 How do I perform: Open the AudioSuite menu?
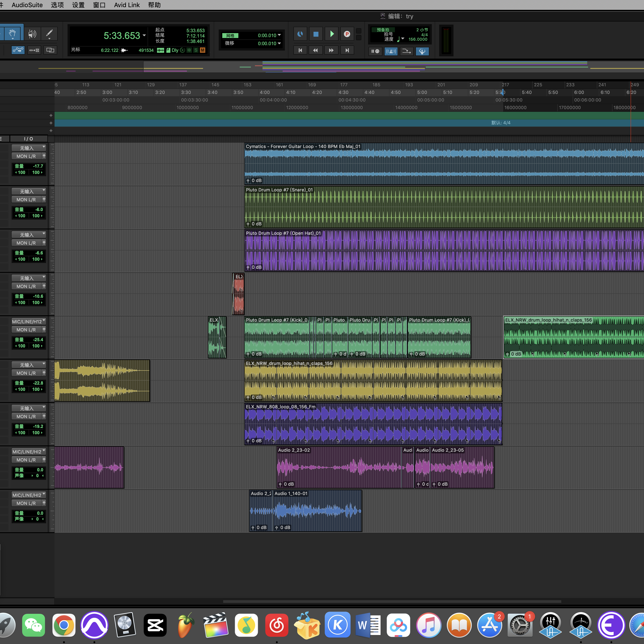27,5
